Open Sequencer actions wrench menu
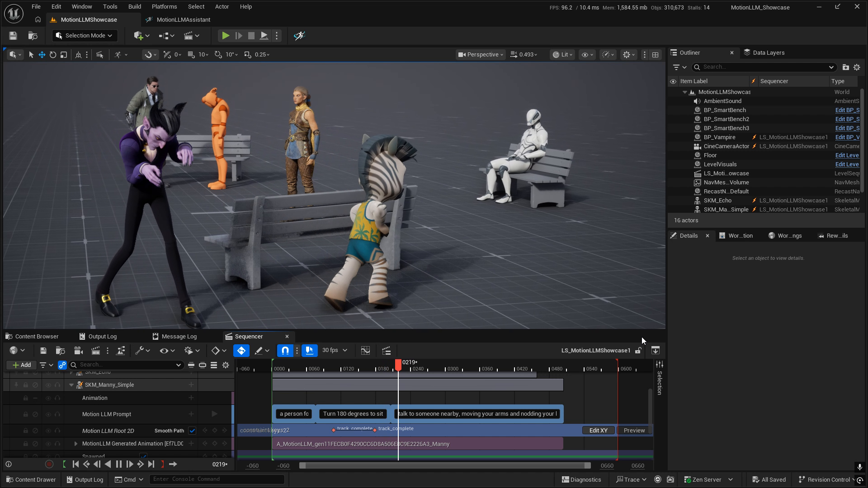 click(x=142, y=351)
